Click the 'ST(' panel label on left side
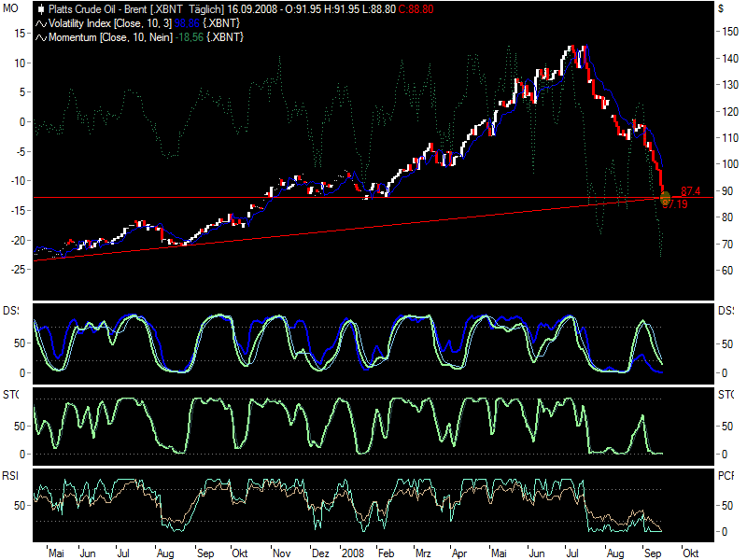747x560 pixels. click(11, 394)
